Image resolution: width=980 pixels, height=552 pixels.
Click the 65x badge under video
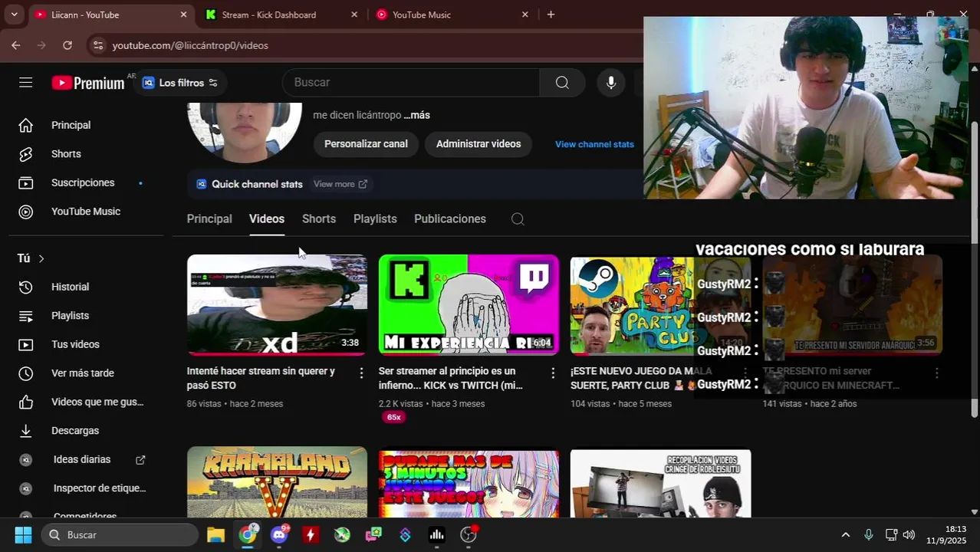[x=393, y=417]
